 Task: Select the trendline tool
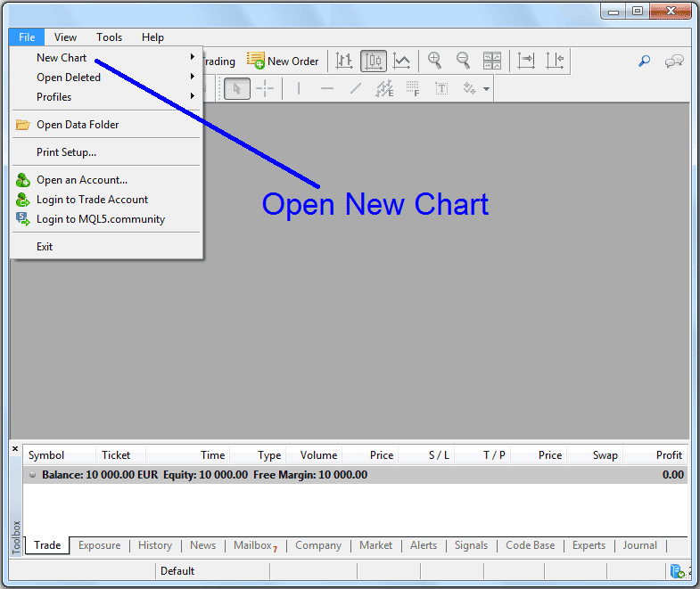356,88
